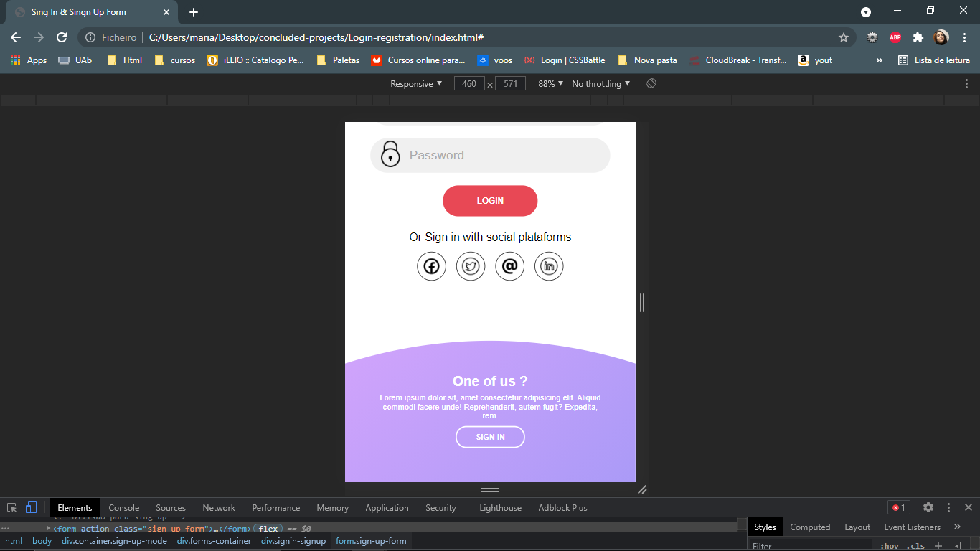Click the site information icon beside Ficheiro
The width and height of the screenshot is (980, 551).
[90, 37]
